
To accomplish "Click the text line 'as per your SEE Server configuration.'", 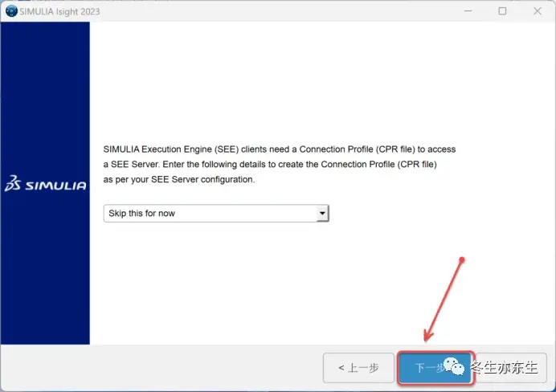I will point(179,180).
